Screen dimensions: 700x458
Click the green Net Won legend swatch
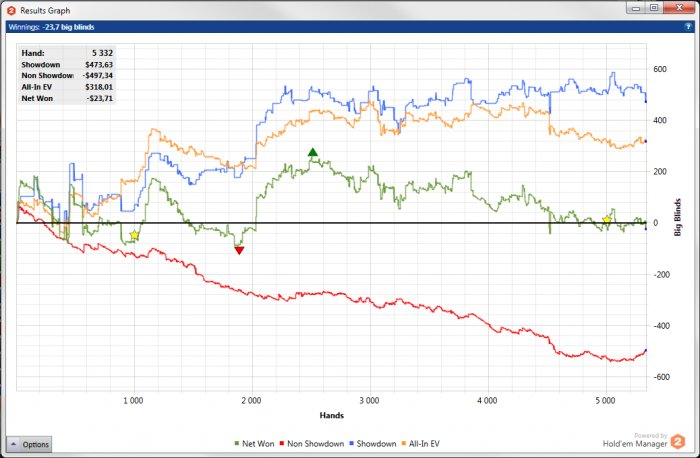237,444
